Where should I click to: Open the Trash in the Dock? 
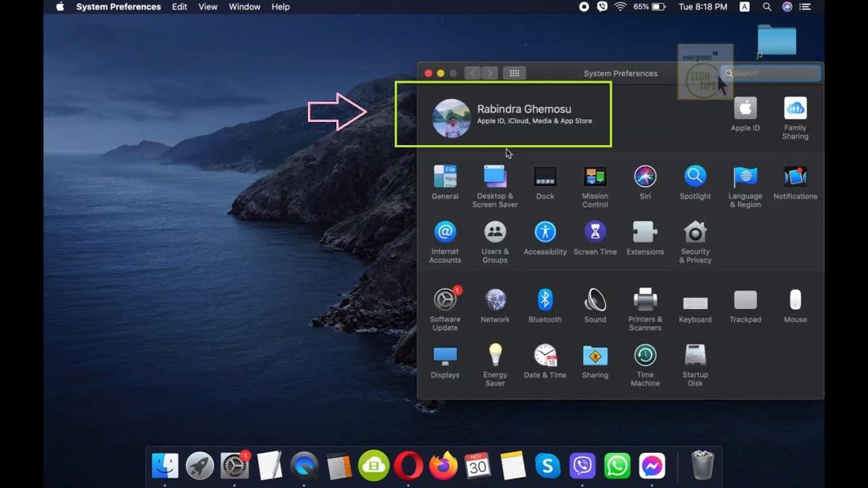click(x=702, y=466)
